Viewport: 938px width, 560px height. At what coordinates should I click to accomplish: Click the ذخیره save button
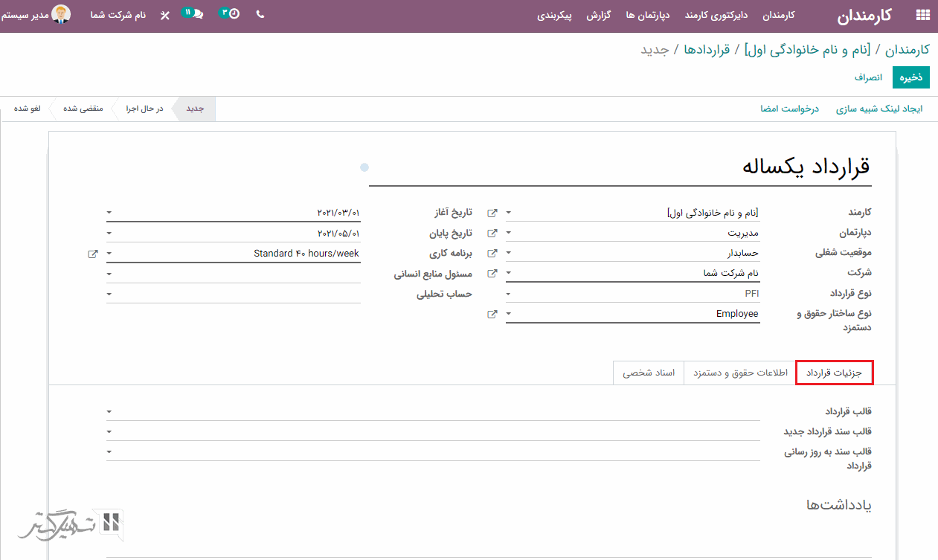click(911, 77)
